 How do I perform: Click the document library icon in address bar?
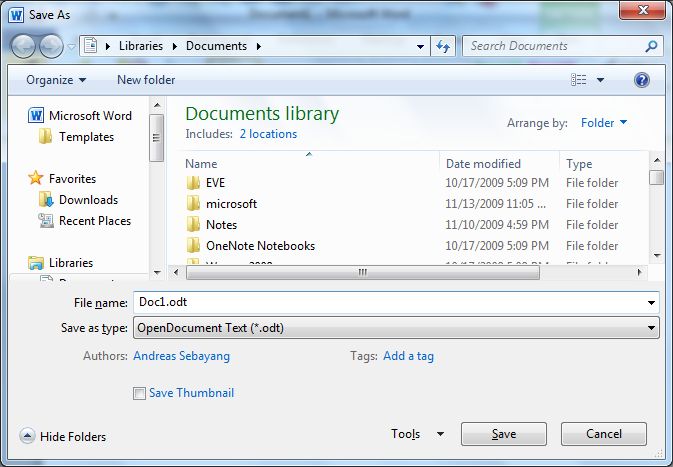91,45
